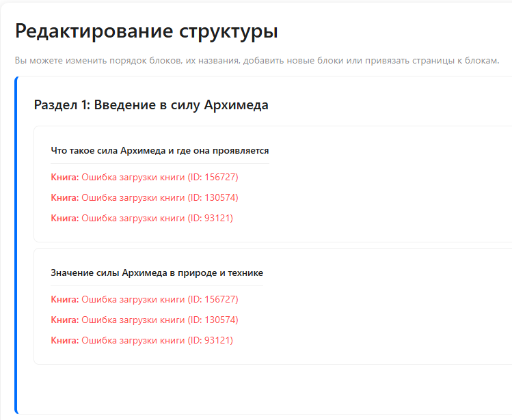
Task: Select block title "Что такое сила Архимеда и где она проявляется"
Action: tap(160, 150)
